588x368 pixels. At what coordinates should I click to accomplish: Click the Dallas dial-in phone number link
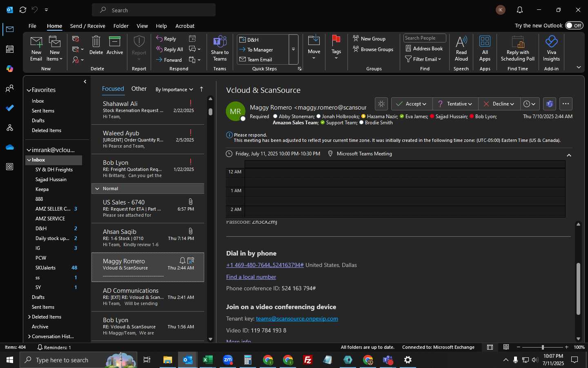point(265,265)
